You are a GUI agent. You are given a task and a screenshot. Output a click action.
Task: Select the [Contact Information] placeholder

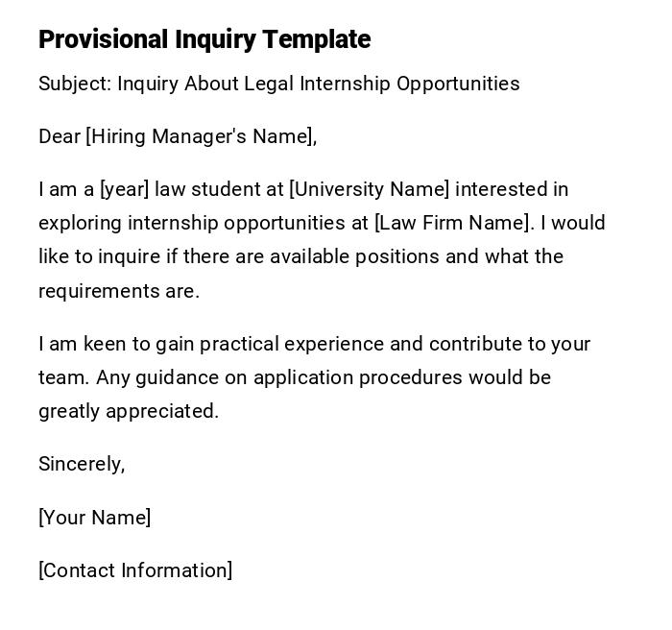pyautogui.click(x=135, y=570)
